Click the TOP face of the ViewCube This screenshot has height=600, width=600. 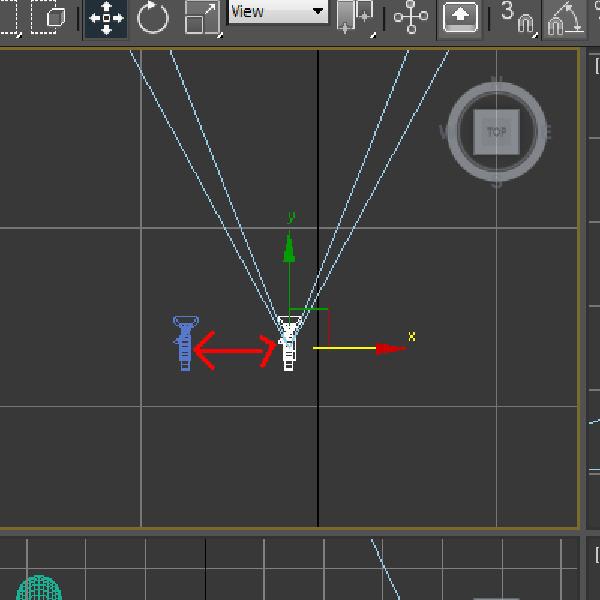[x=497, y=131]
